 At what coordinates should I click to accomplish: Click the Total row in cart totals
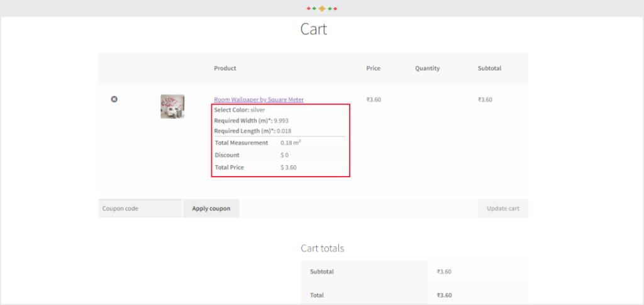click(414, 295)
